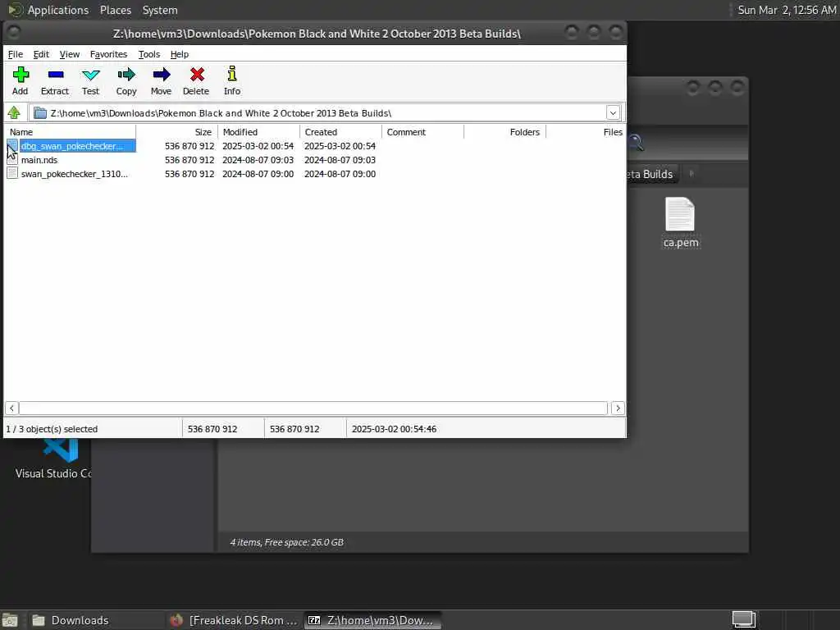Open the View menu
Viewport: 840px width, 630px height.
(69, 54)
